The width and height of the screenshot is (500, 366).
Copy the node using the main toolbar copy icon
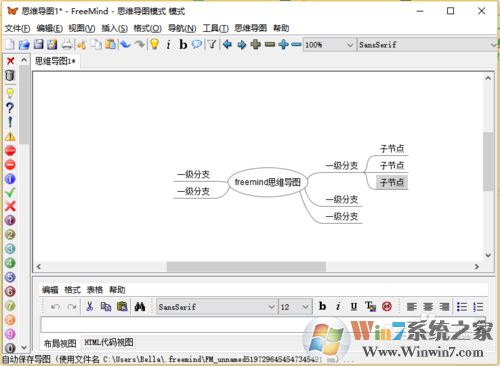click(x=96, y=44)
